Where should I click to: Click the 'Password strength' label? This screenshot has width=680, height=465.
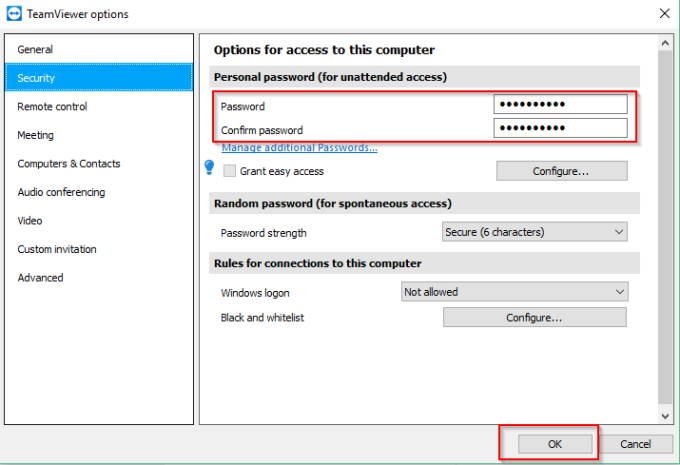coord(263,233)
